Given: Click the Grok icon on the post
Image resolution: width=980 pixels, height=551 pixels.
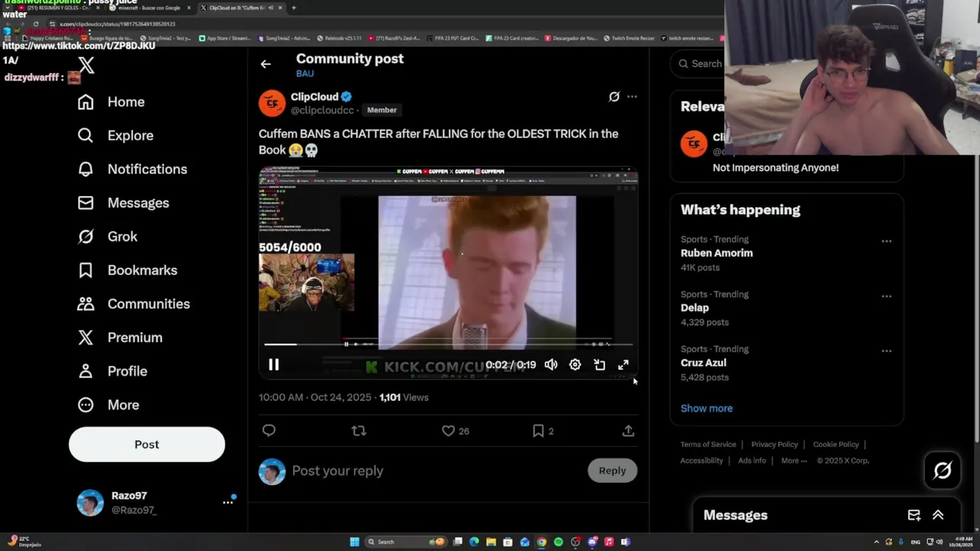Looking at the screenshot, I should coord(614,96).
